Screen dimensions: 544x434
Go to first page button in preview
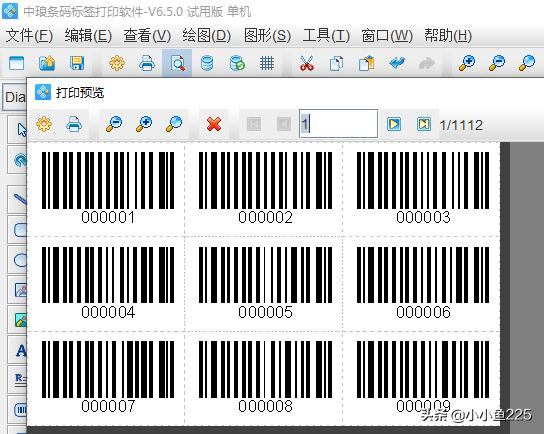(x=254, y=124)
